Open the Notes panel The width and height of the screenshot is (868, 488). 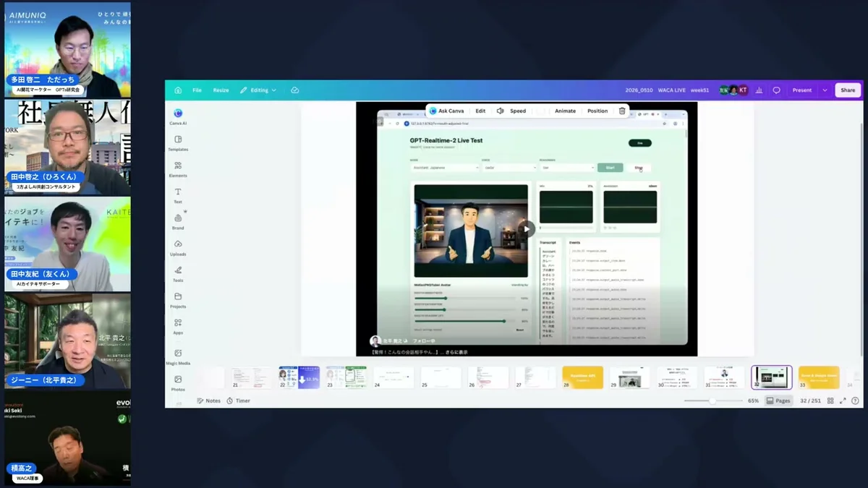click(208, 401)
